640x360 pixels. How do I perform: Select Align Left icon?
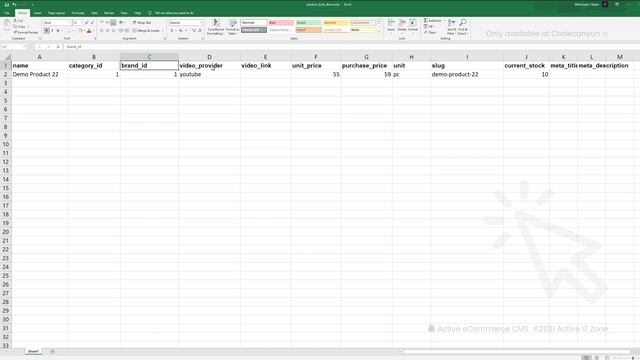102,31
